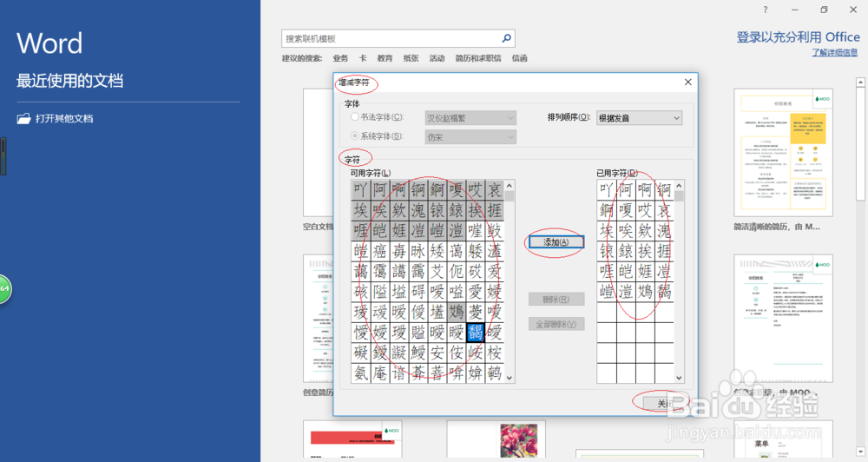Select character 鬫 in 已用字符 list
868x462 pixels.
click(664, 292)
